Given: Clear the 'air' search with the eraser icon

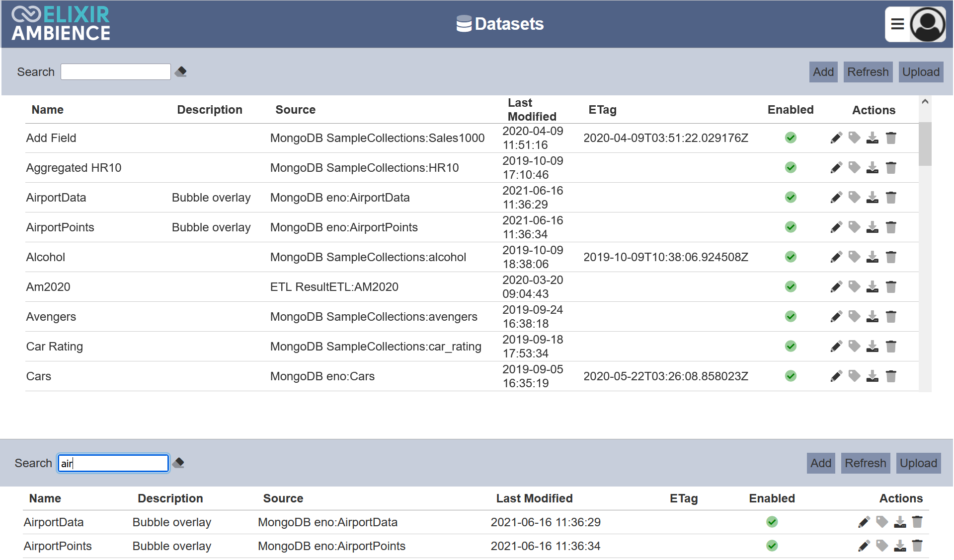Looking at the screenshot, I should click(178, 463).
